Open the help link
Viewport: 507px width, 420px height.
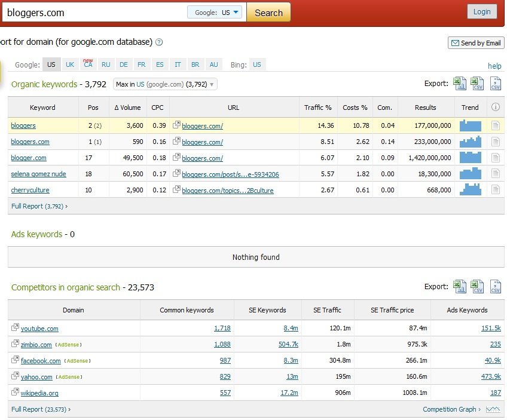pos(494,66)
